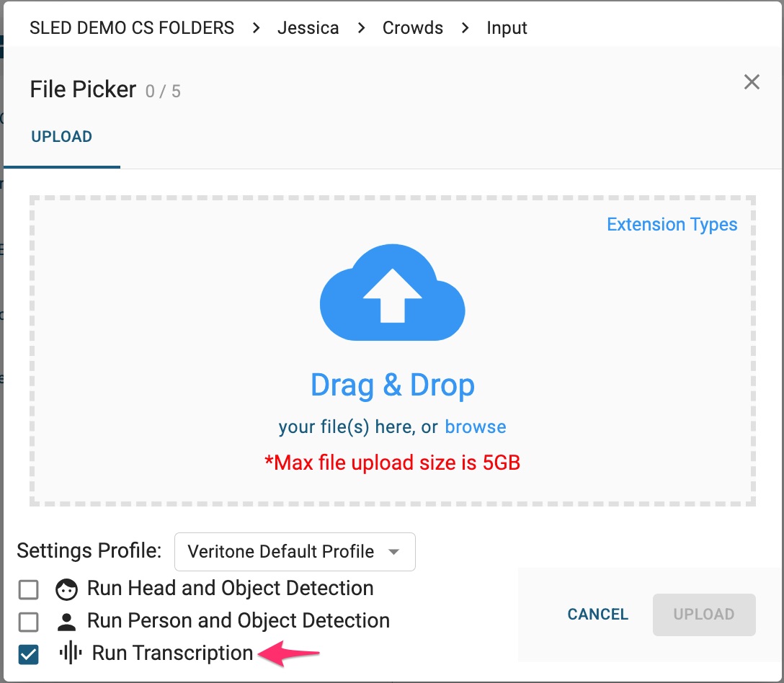
Task: Enable Run Head and Object Detection checkbox
Action: 29,590
